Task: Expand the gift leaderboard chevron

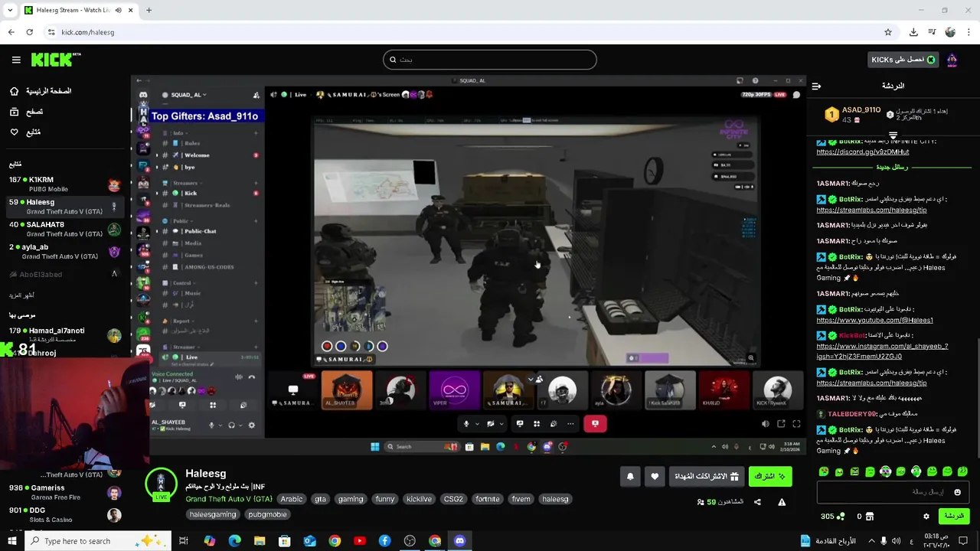Action: pos(893,135)
